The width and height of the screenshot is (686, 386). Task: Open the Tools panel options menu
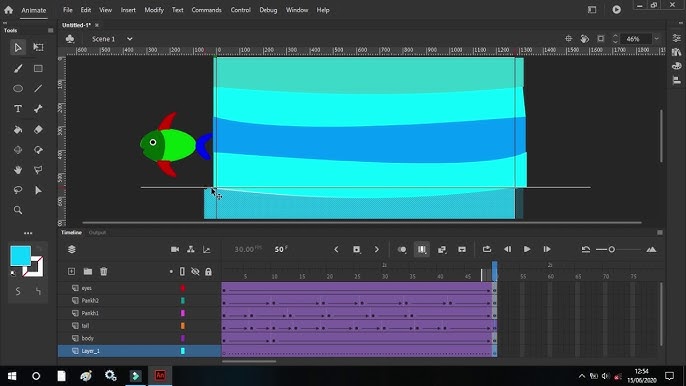tap(50, 30)
